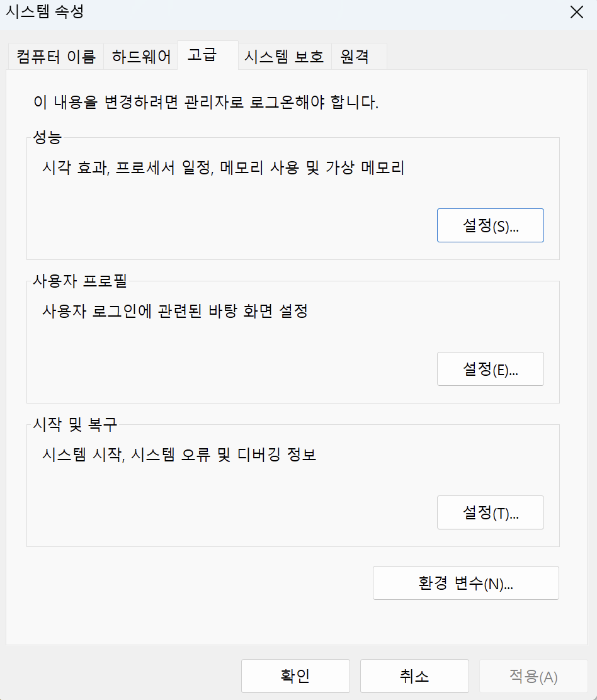Open the 환경 변수(N) dialog
The image size is (597, 700).
465,583
